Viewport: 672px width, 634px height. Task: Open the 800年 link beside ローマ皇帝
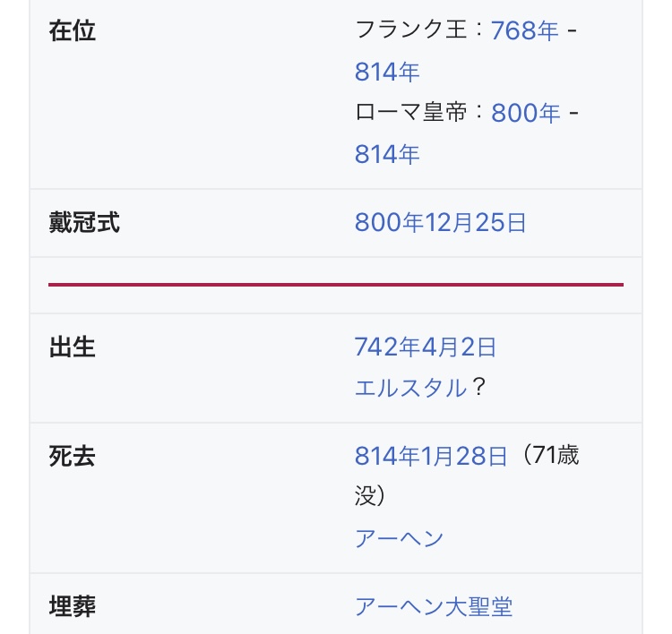coord(526,113)
